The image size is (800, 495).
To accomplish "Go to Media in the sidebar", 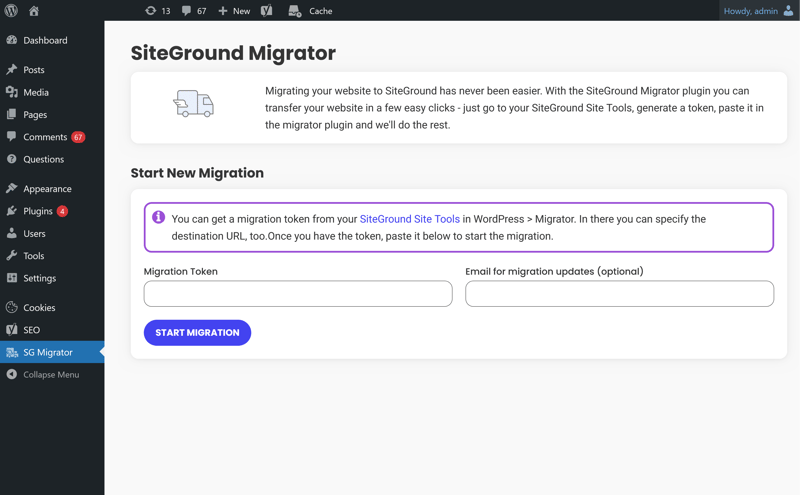I will coord(52,92).
